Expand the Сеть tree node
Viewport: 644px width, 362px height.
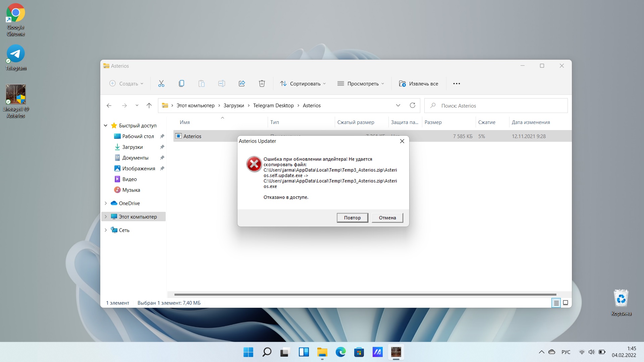click(x=106, y=230)
